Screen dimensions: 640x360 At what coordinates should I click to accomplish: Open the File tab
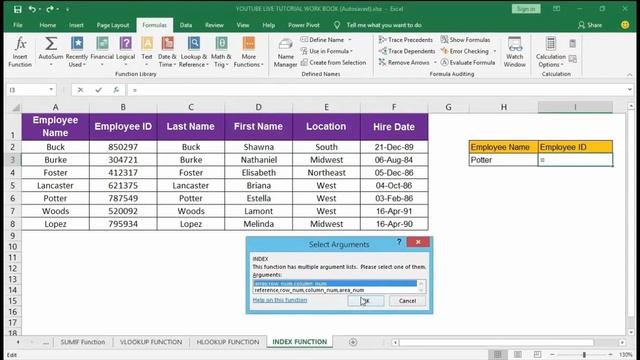tap(18, 25)
